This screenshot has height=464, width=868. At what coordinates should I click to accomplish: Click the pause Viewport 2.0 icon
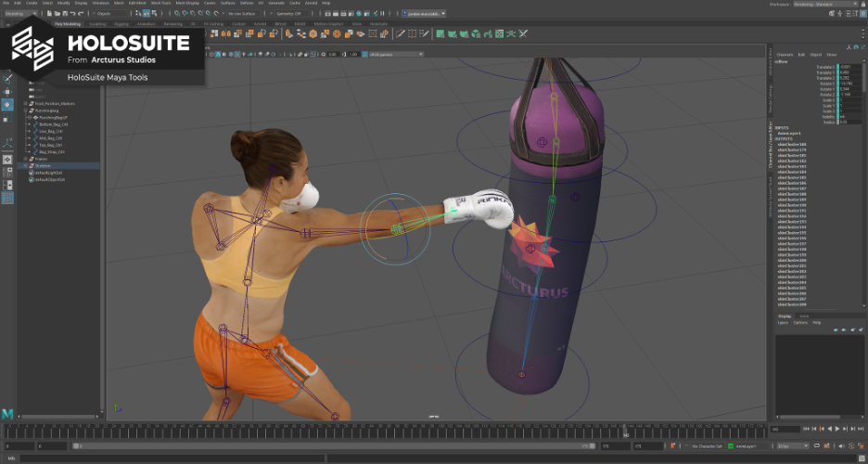[x=382, y=13]
